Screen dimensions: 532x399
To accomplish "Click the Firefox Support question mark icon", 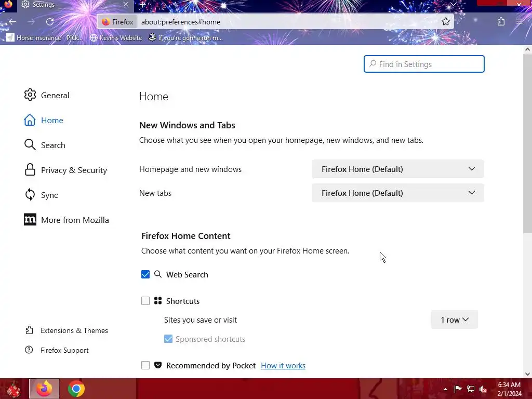I will point(29,350).
